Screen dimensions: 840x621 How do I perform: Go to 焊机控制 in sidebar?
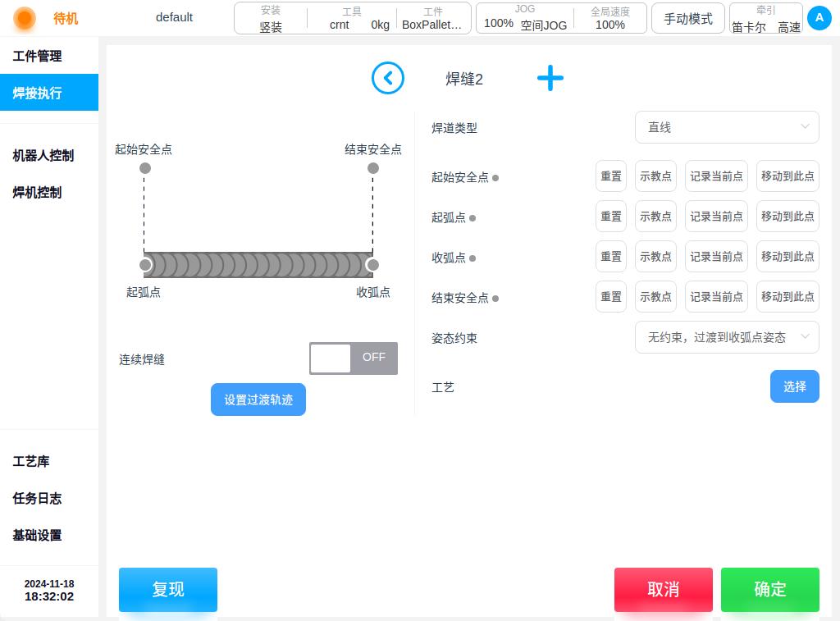pyautogui.click(x=49, y=192)
